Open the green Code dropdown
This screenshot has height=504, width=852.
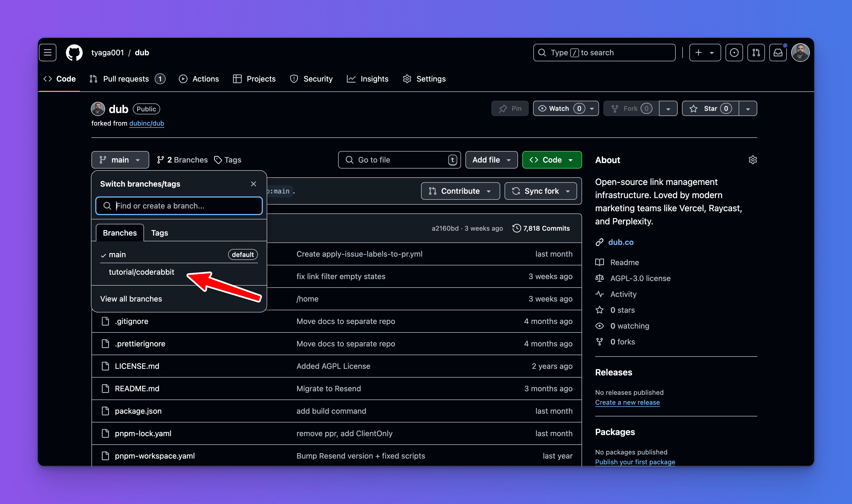pyautogui.click(x=551, y=160)
